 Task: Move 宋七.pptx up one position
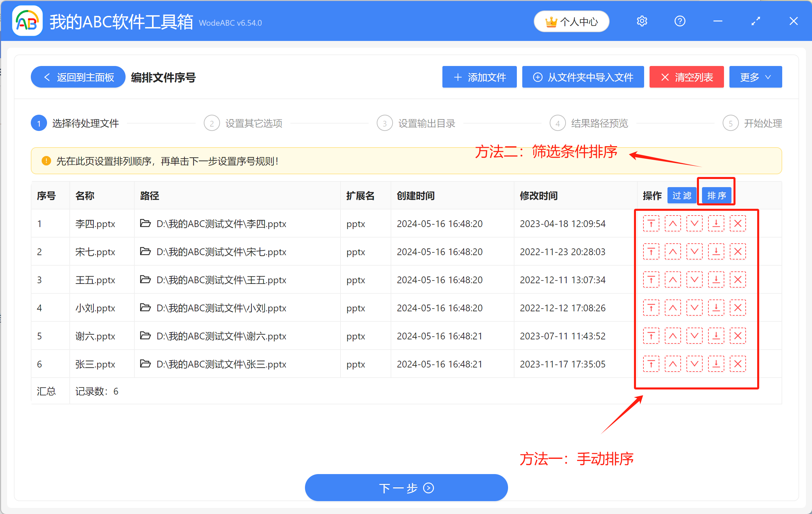pos(673,252)
